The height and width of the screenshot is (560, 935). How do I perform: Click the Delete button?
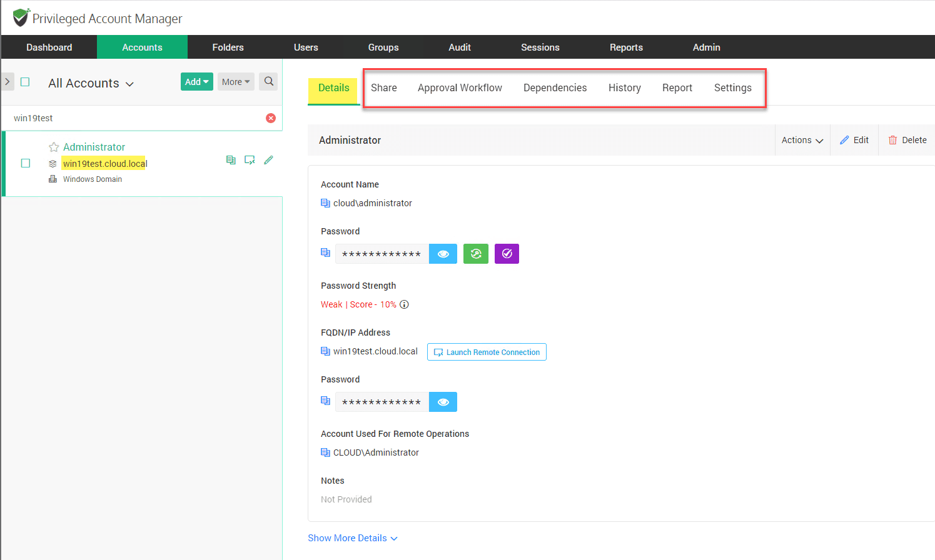pyautogui.click(x=907, y=140)
